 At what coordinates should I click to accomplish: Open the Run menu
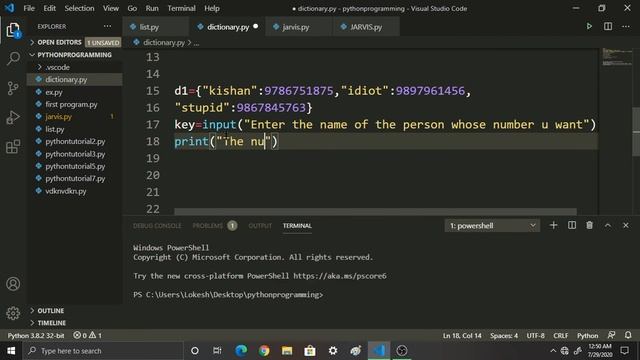152,8
